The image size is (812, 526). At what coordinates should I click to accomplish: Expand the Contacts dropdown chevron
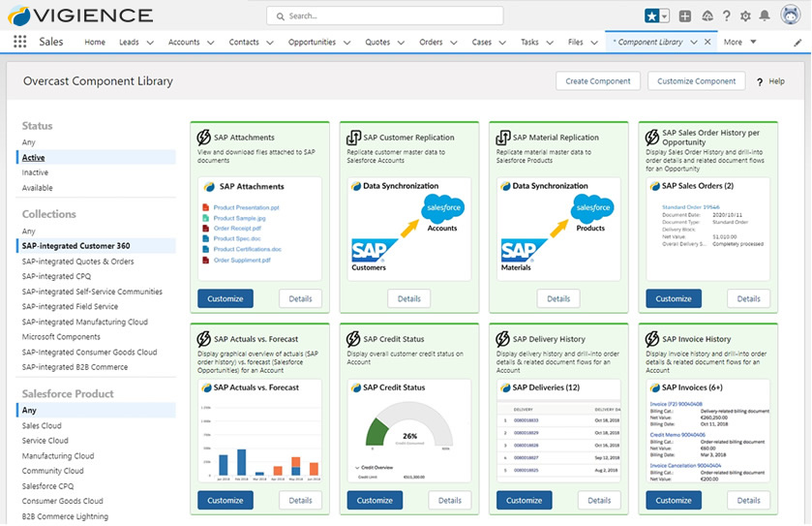point(270,43)
